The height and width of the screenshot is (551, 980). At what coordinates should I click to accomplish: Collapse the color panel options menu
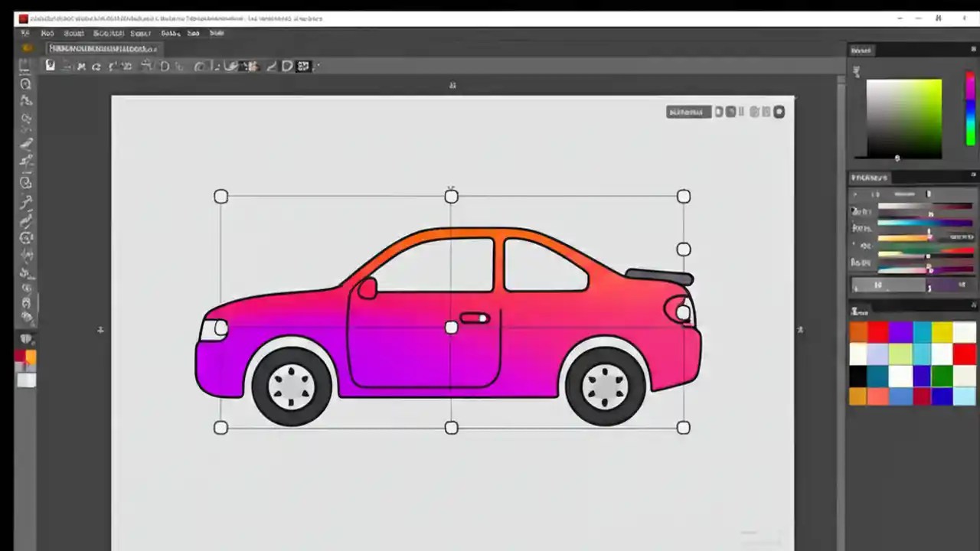973,50
